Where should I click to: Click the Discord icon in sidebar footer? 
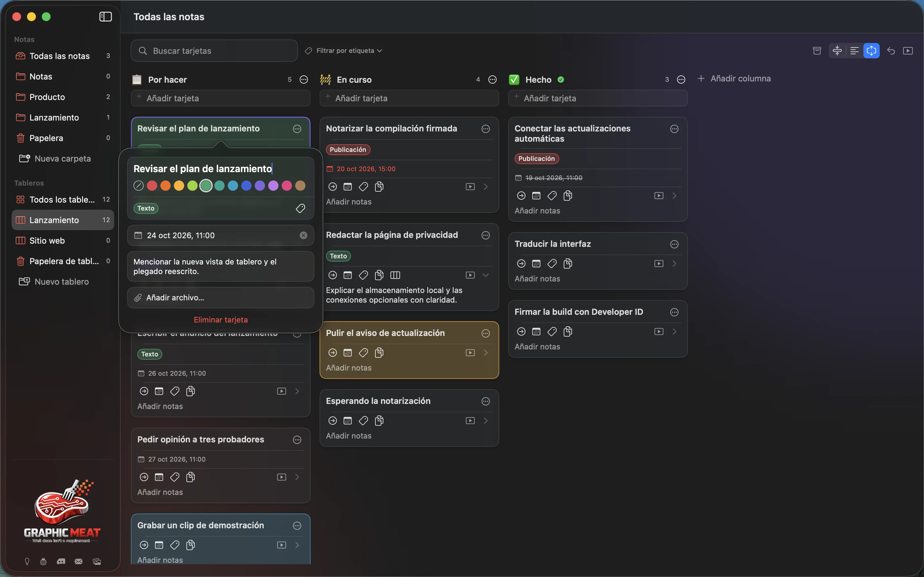61,561
